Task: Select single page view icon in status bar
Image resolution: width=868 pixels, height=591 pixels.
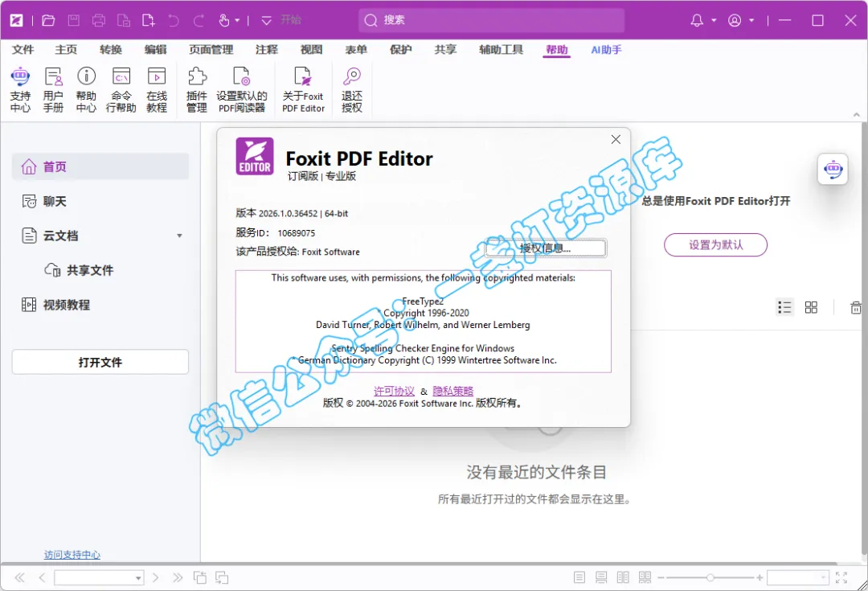Action: [x=579, y=577]
